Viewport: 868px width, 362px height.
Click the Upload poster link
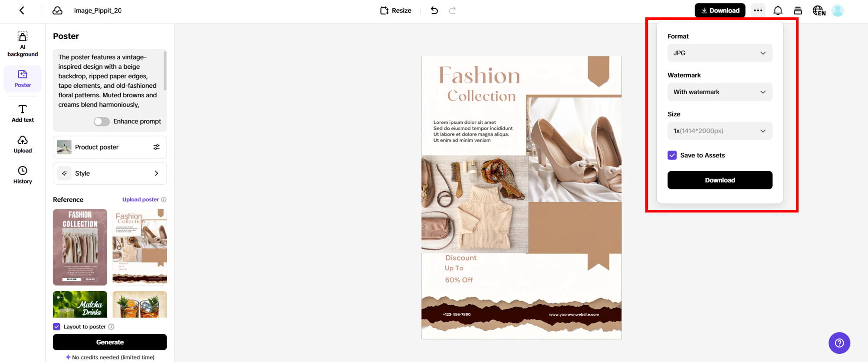pyautogui.click(x=140, y=199)
